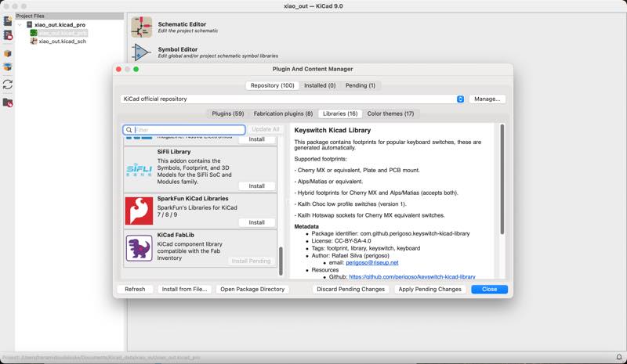This screenshot has width=627, height=364.
Task: Click the blue Close button
Action: 489,290
